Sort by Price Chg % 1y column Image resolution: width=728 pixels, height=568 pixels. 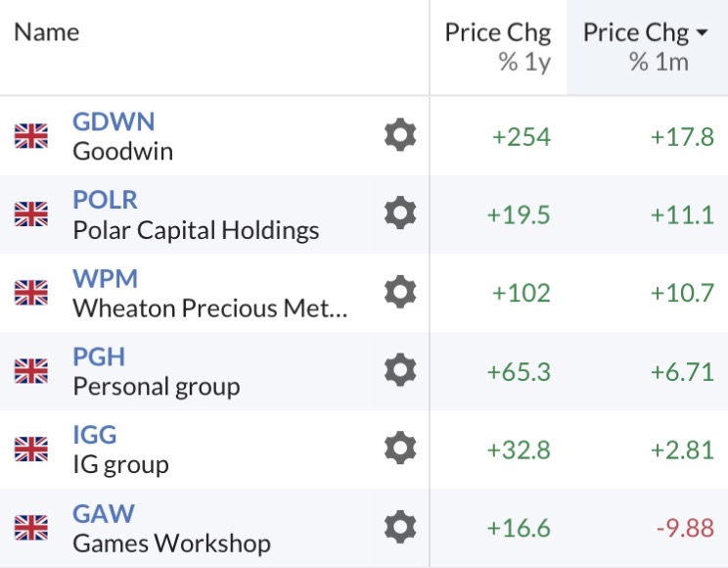click(x=497, y=46)
